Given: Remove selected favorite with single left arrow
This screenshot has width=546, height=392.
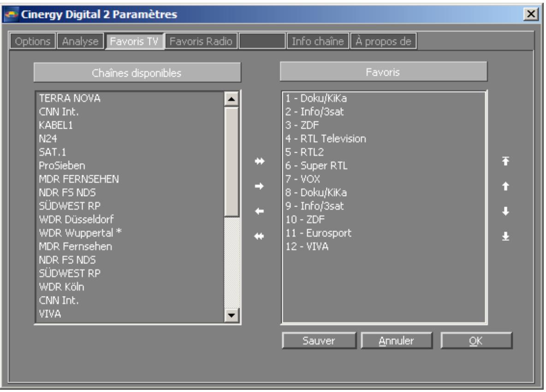Looking at the screenshot, I should point(259,211).
